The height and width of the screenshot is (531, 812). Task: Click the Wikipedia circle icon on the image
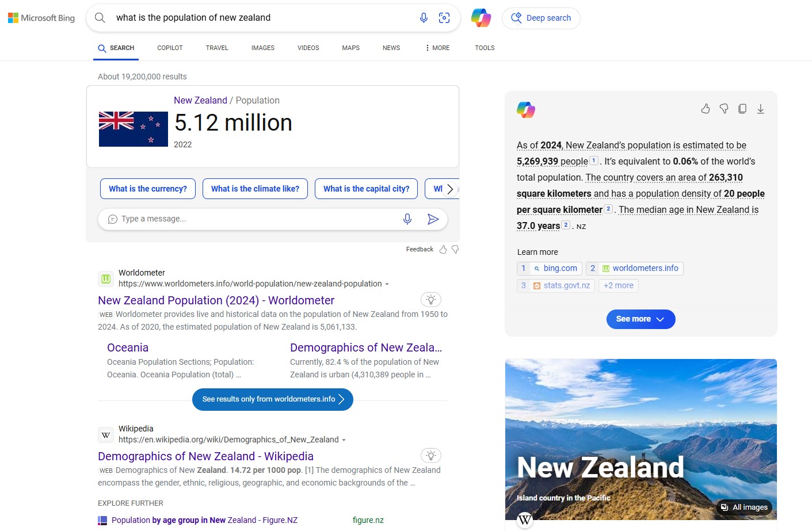pyautogui.click(x=525, y=520)
